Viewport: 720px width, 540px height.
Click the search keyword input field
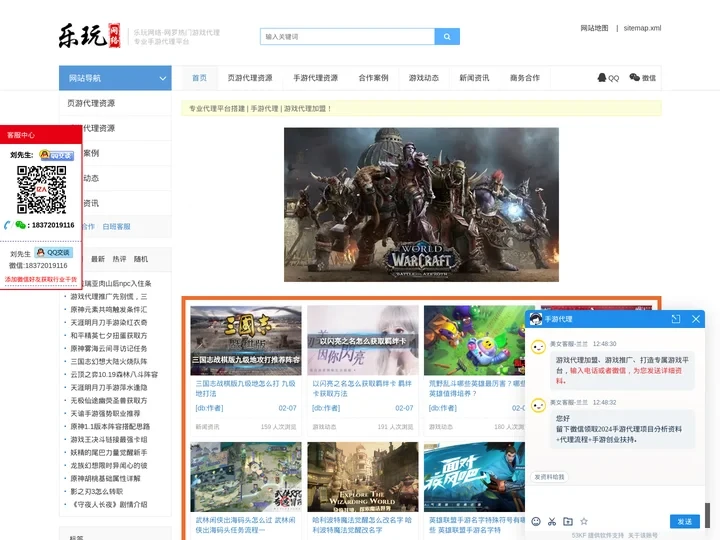pos(348,37)
